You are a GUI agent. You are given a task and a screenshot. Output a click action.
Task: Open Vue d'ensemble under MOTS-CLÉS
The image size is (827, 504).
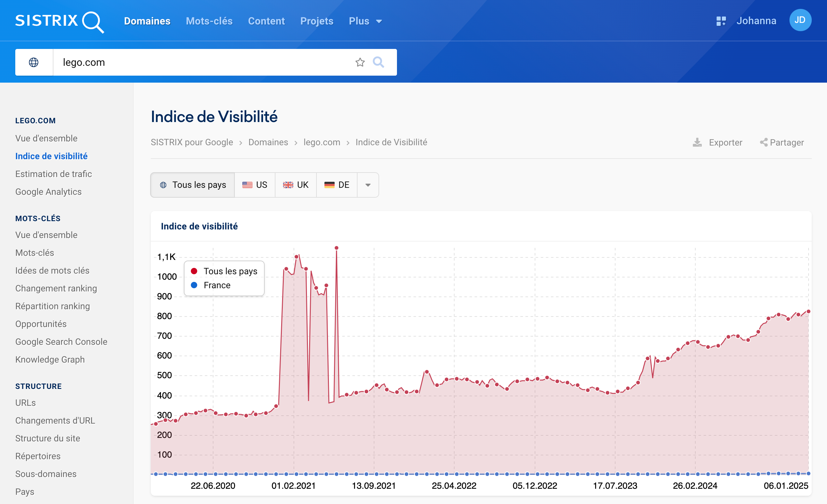coord(46,235)
